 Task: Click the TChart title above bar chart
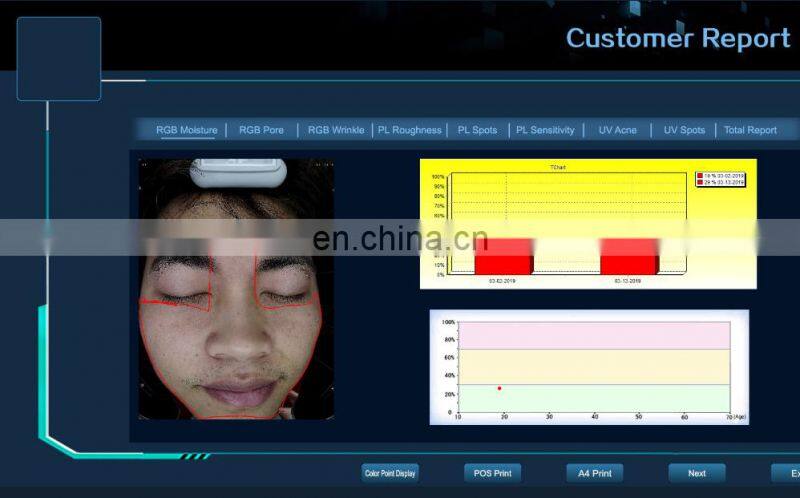[x=557, y=167]
